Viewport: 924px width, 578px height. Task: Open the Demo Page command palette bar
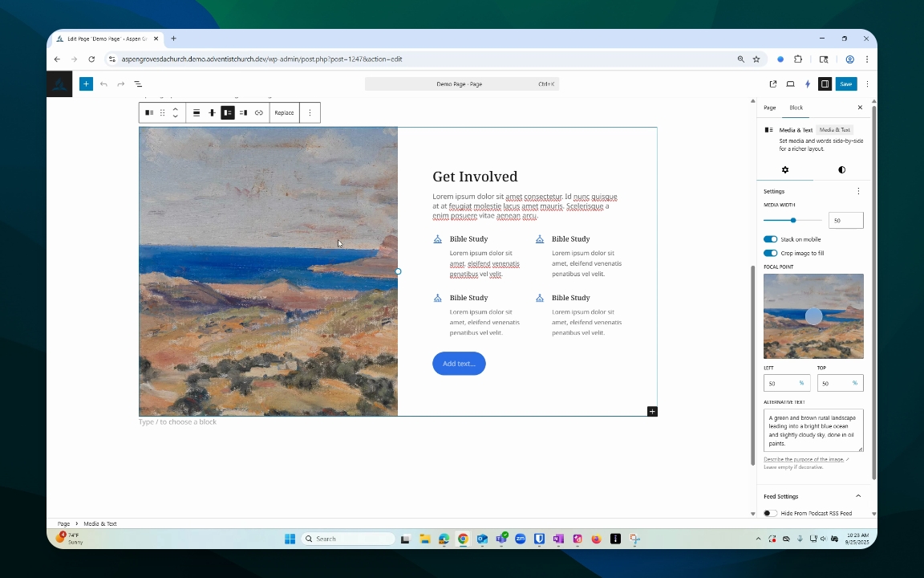462,83
